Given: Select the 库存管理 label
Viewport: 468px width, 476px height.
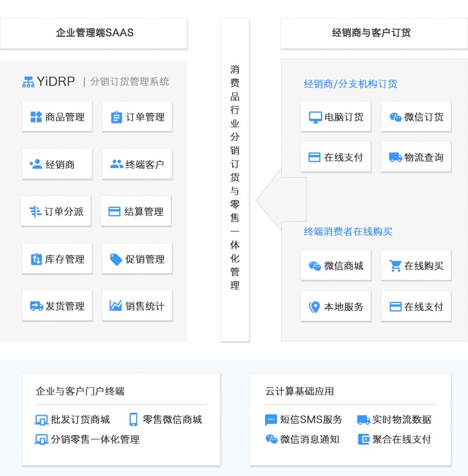Looking at the screenshot, I should [65, 259].
